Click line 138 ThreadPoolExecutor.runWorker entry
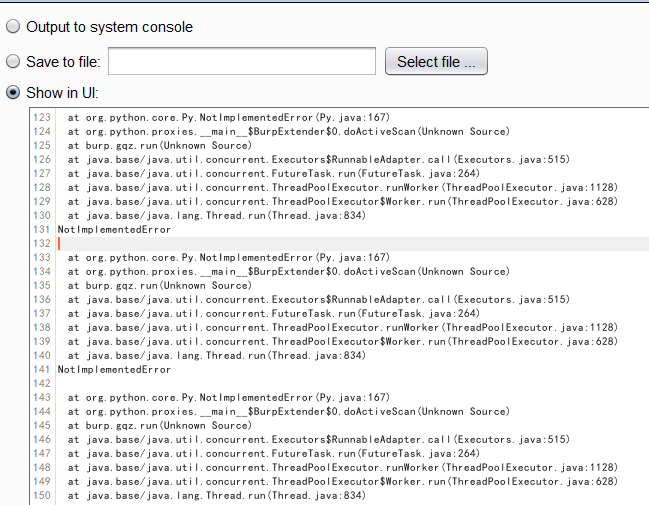 tap(343, 327)
